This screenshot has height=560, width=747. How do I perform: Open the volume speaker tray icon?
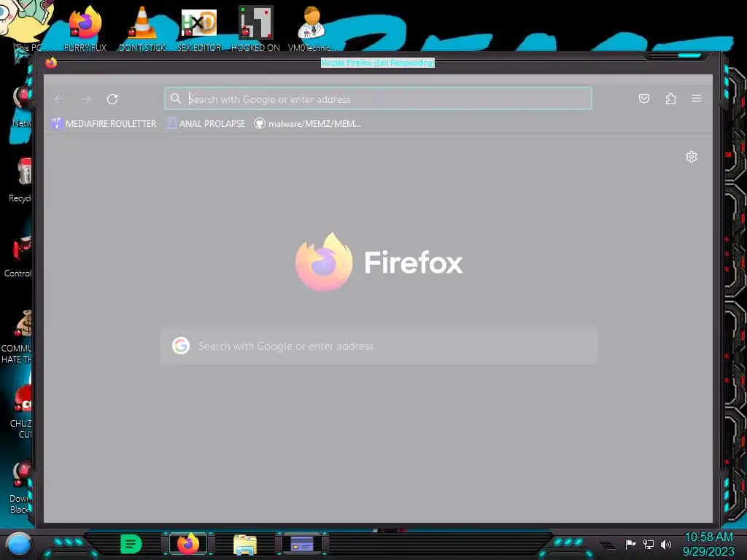pos(665,544)
